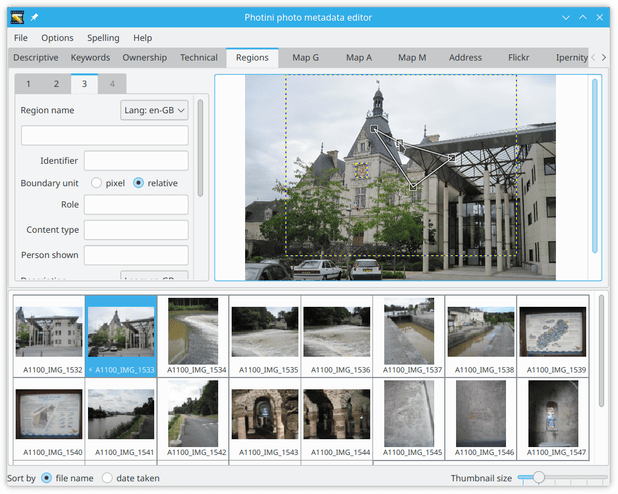The width and height of the screenshot is (618, 494).
Task: Select thumbnail A1100_IMG_1541
Action: point(121,418)
